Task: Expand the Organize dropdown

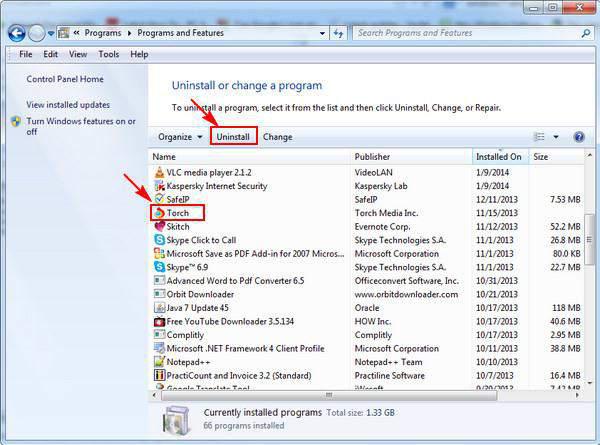Action: [180, 137]
